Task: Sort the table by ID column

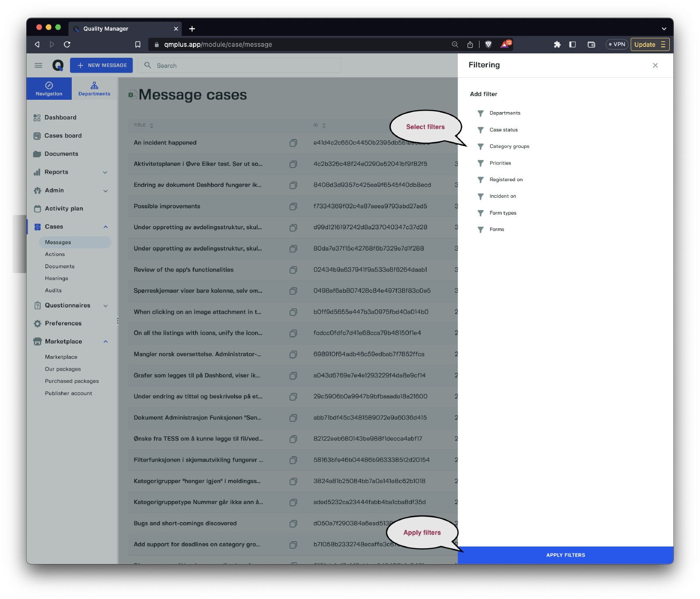Action: pyautogui.click(x=324, y=126)
